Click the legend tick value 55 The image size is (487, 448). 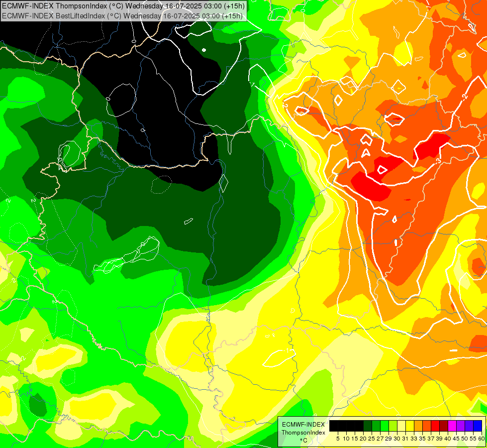coord(473,439)
